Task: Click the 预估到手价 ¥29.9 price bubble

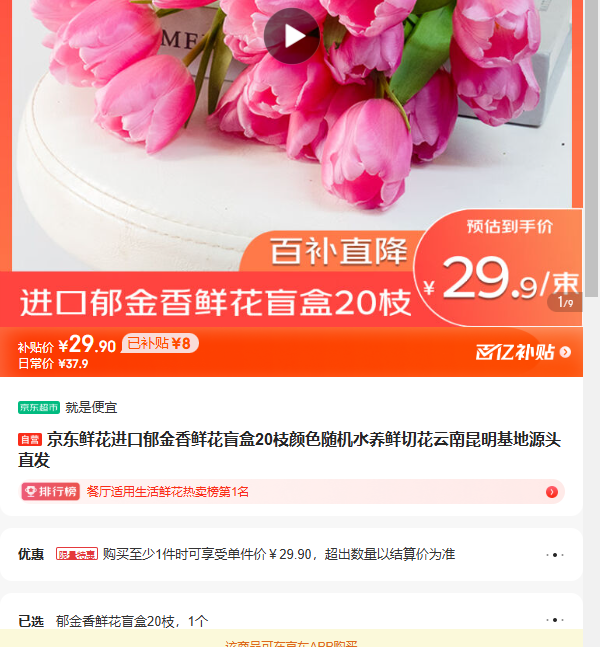Action: (x=500, y=269)
